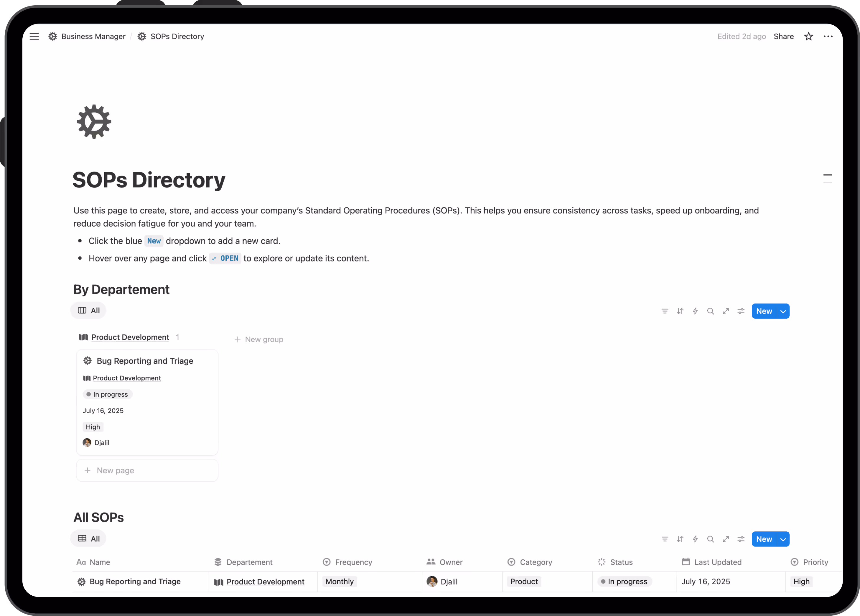Click Monthly frequency cell
The image size is (860, 616).
tap(340, 582)
